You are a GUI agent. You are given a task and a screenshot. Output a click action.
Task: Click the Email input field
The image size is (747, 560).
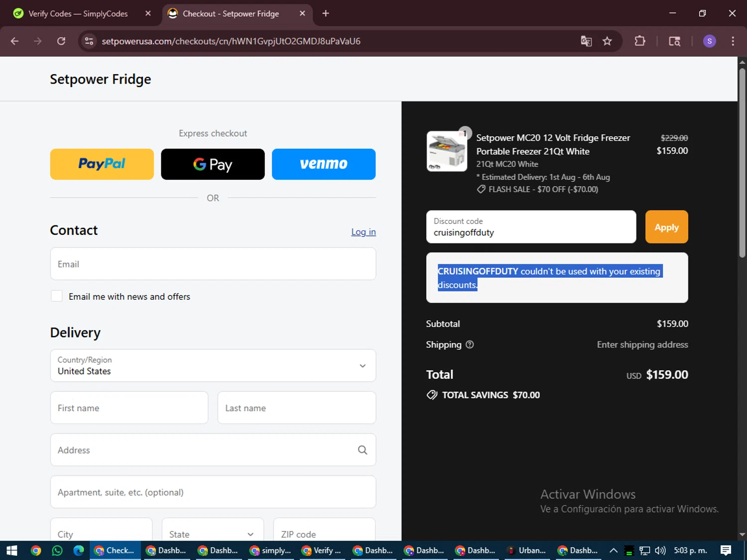coord(213,264)
